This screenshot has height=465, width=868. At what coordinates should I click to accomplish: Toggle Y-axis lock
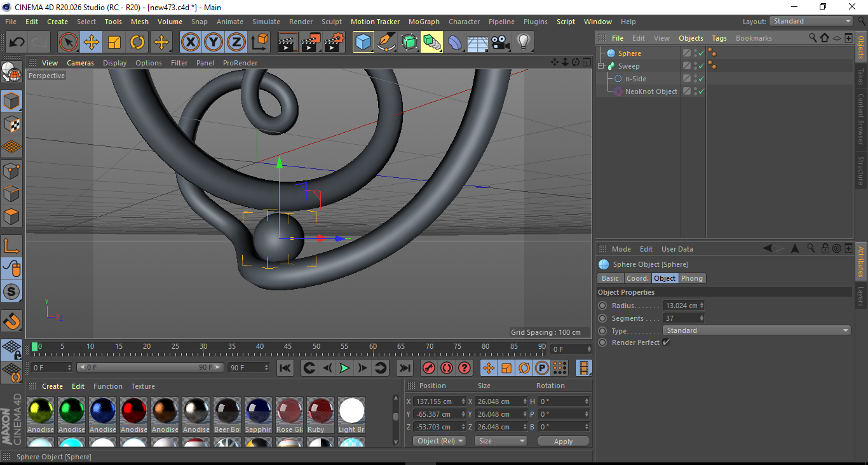214,43
